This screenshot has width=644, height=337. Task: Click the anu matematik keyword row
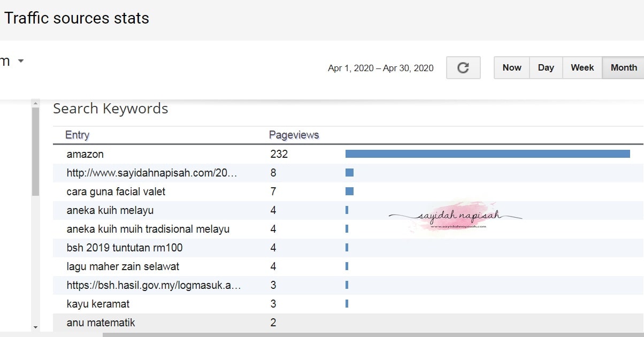point(101,323)
